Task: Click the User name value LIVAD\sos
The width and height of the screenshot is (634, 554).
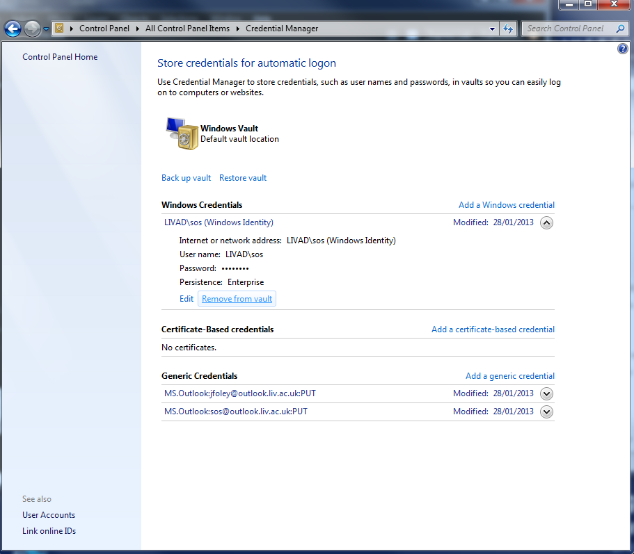Action: [x=244, y=254]
